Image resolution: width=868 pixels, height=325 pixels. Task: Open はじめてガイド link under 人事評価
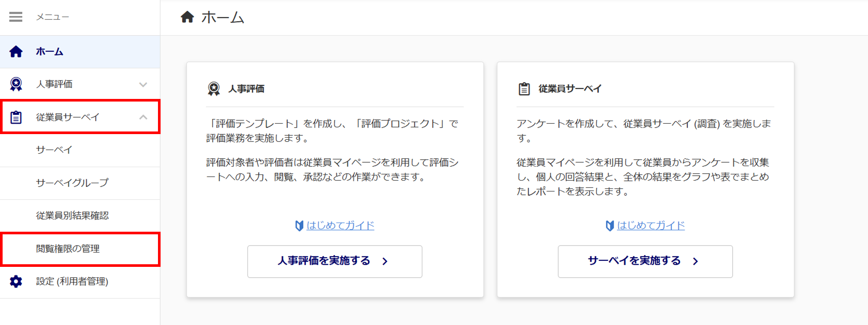point(340,226)
